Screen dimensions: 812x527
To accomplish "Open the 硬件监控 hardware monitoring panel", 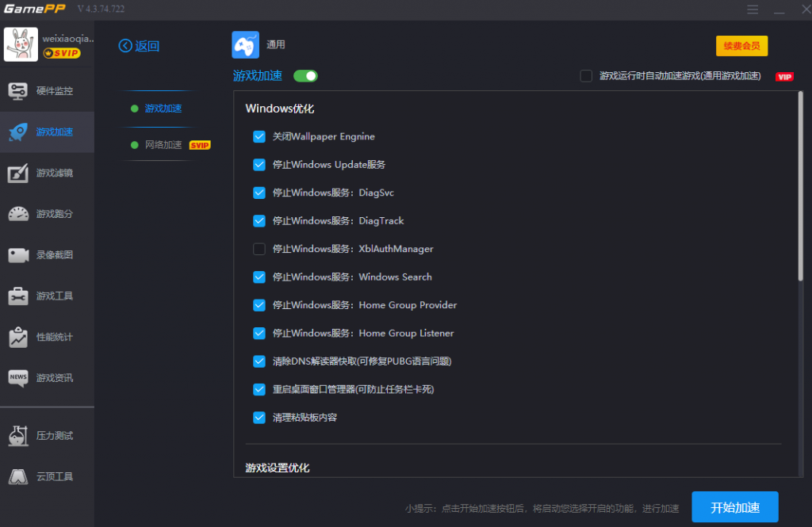I will (47, 90).
